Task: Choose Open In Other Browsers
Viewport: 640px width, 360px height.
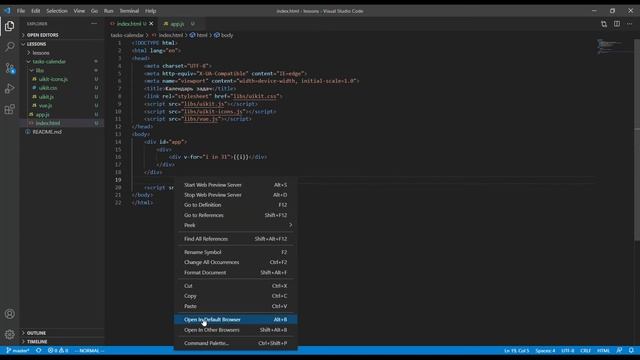Action: 236,330
